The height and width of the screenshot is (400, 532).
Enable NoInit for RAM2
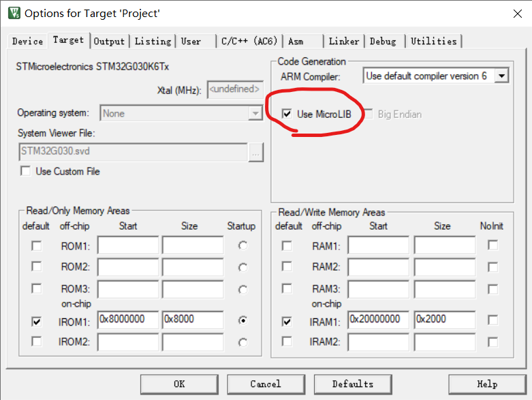pyautogui.click(x=493, y=267)
